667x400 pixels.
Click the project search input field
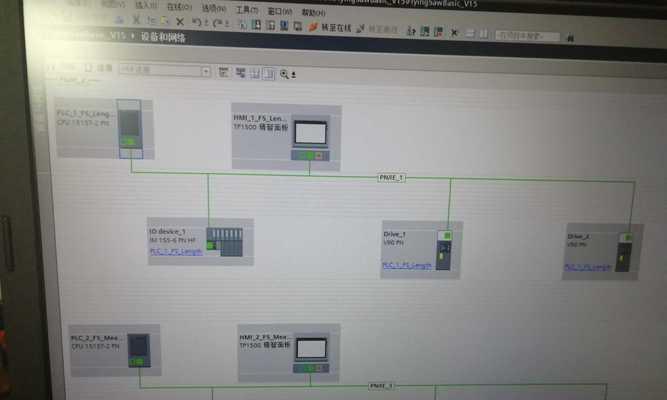click(x=527, y=36)
